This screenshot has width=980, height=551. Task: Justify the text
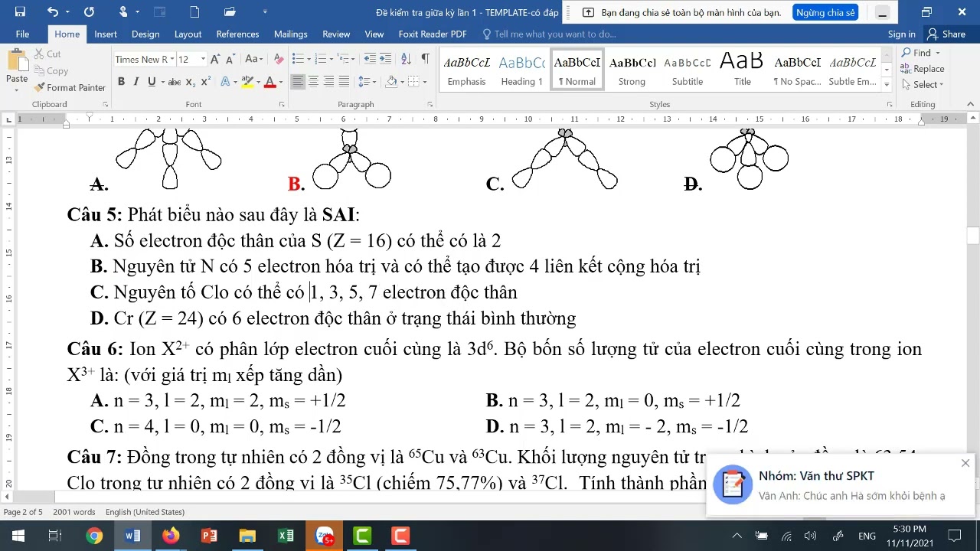coord(344,82)
